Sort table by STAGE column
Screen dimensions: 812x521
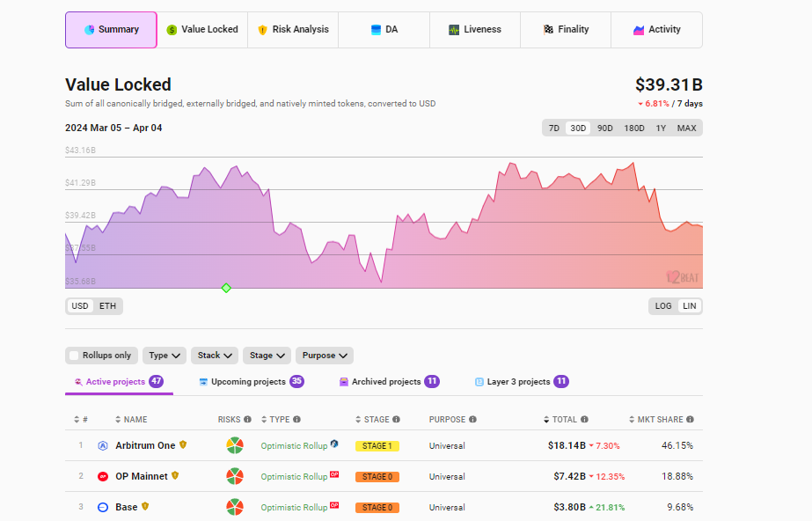coord(372,420)
